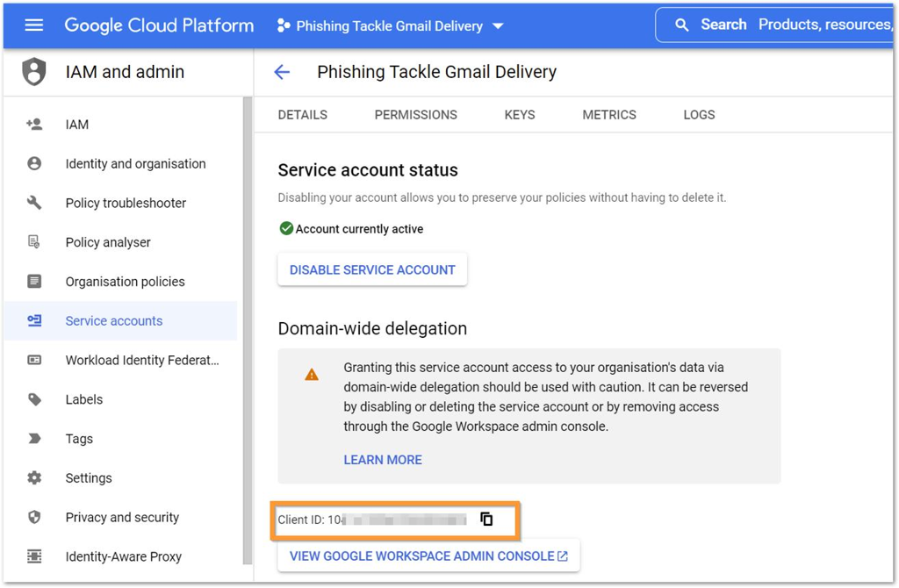Switch to the KEYS tab

pyautogui.click(x=520, y=115)
